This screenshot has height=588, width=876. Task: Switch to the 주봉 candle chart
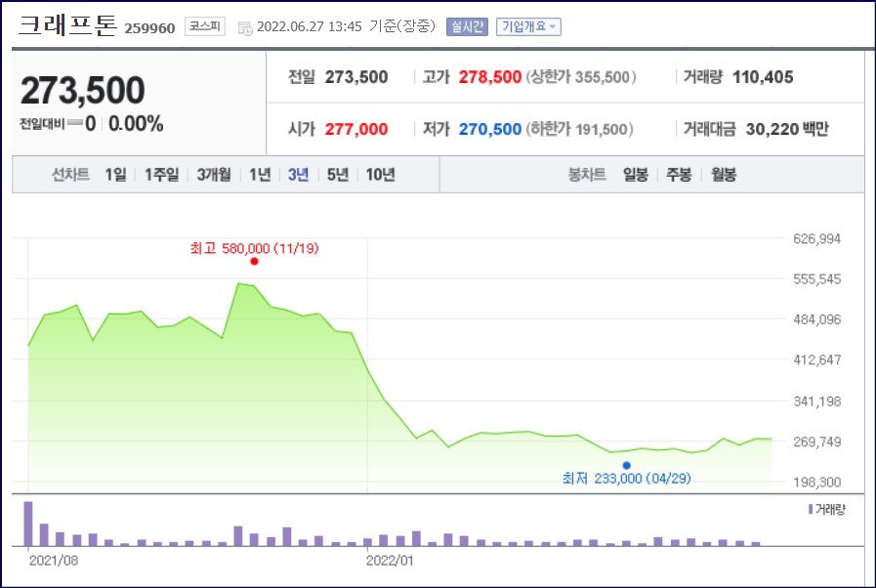point(679,175)
